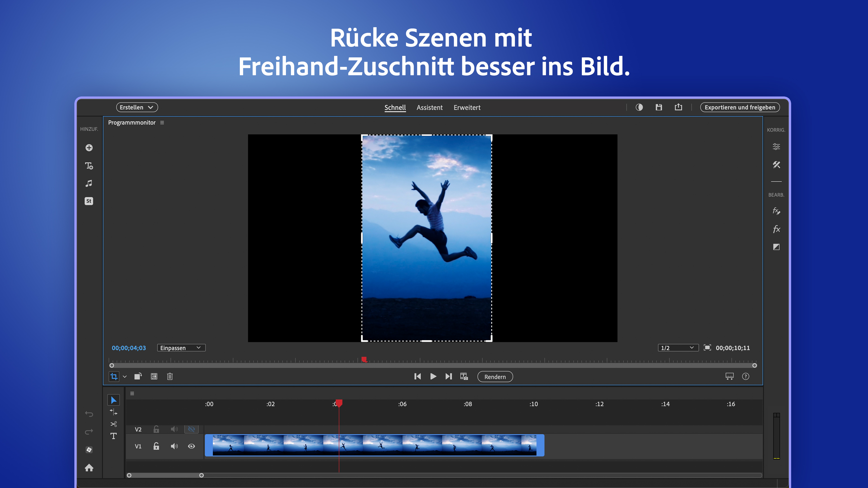Switch to the Schnell tab
The height and width of the screenshot is (488, 868).
[x=395, y=108]
